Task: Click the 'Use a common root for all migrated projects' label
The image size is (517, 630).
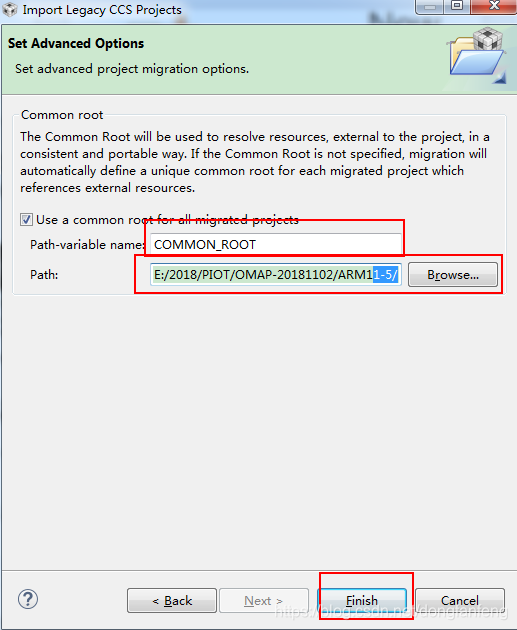Action: coord(168,220)
